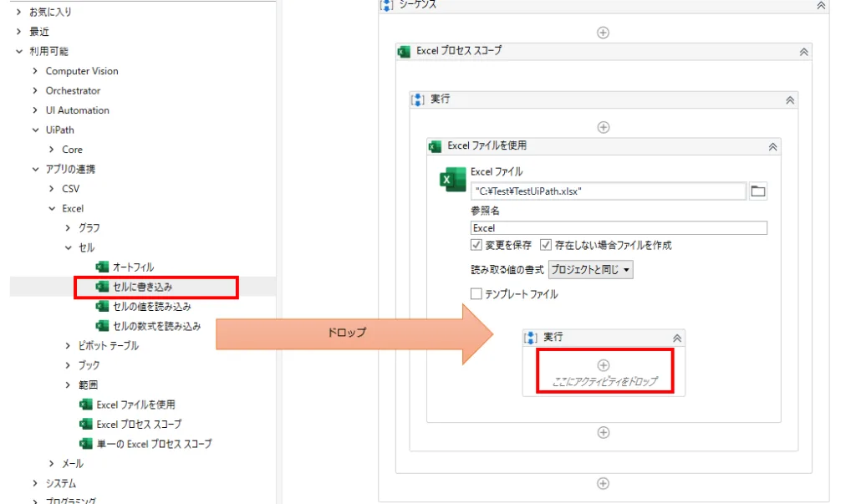Expand the Computer Vision category
Viewport: 856px width, 504px height.
(x=35, y=71)
